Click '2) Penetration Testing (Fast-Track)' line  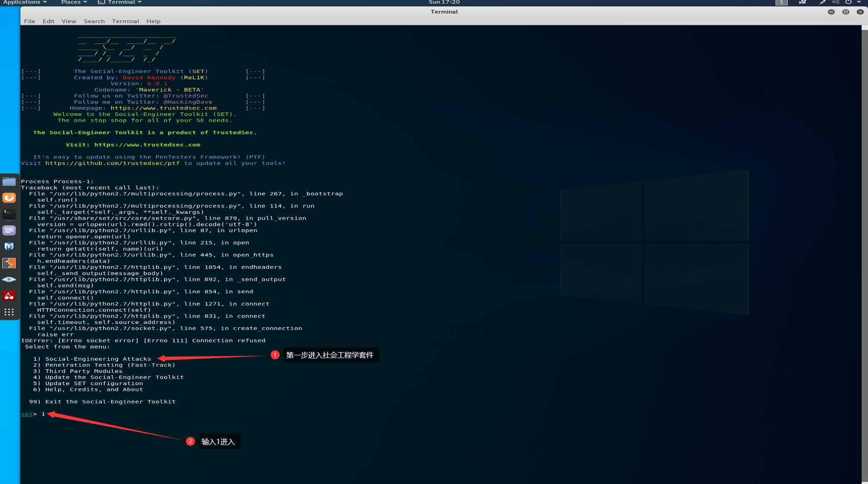pyautogui.click(x=104, y=365)
